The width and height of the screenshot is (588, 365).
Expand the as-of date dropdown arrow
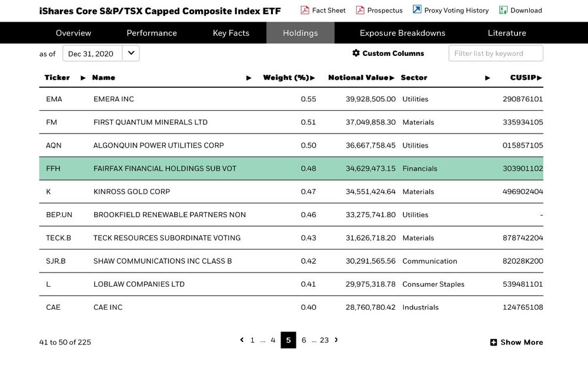(131, 53)
